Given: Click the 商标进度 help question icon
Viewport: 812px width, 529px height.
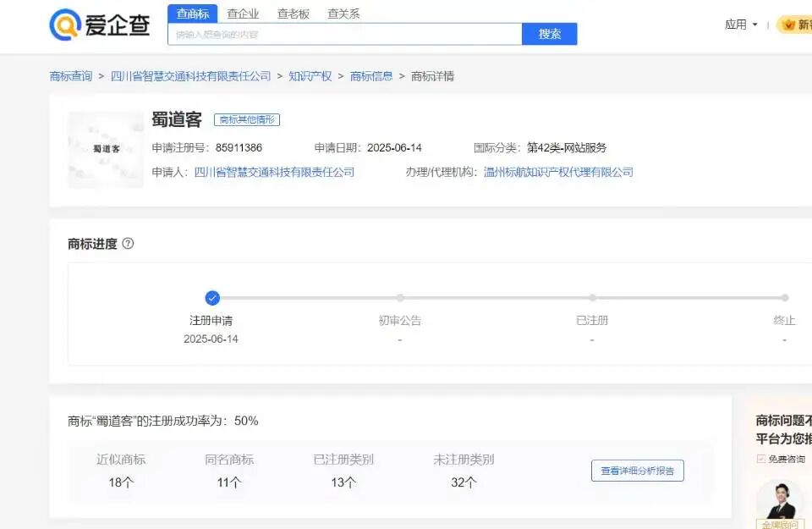Looking at the screenshot, I should (128, 244).
